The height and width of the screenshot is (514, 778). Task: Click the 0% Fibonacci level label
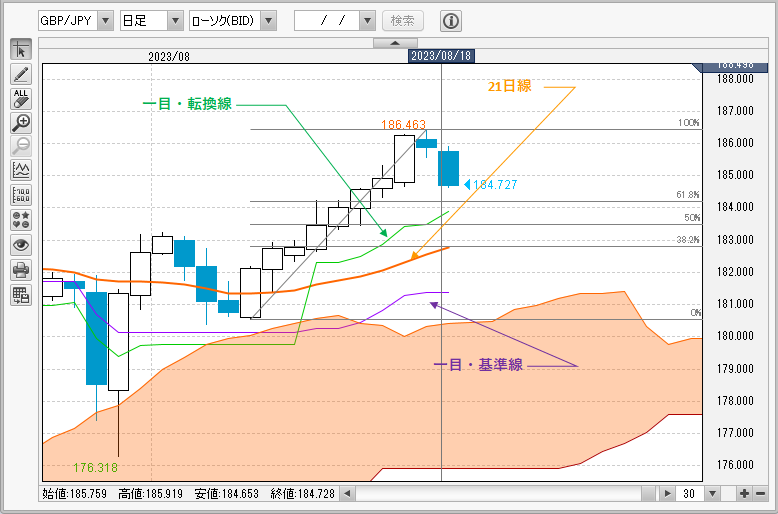pyautogui.click(x=696, y=313)
